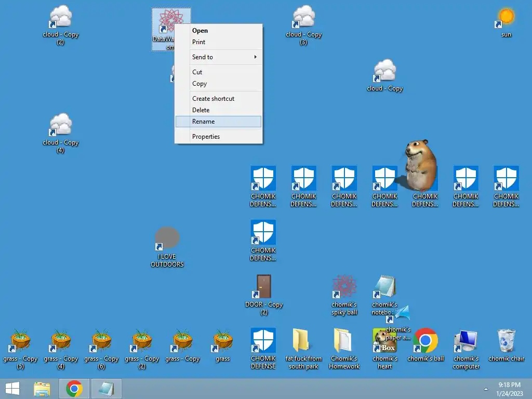The image size is (532, 399).
Task: Select the shortcut labeled only 'grass'
Action: (x=222, y=345)
